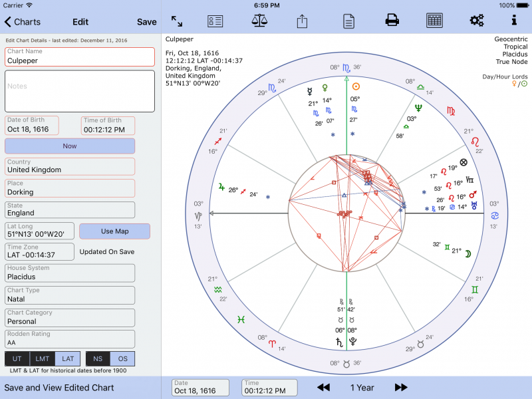Viewport: 532px width, 399px height.
Task: Open the aspects scales icon
Action: tap(259, 21)
